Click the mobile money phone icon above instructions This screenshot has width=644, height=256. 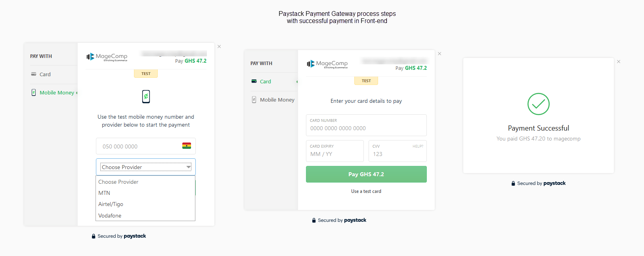146,96
